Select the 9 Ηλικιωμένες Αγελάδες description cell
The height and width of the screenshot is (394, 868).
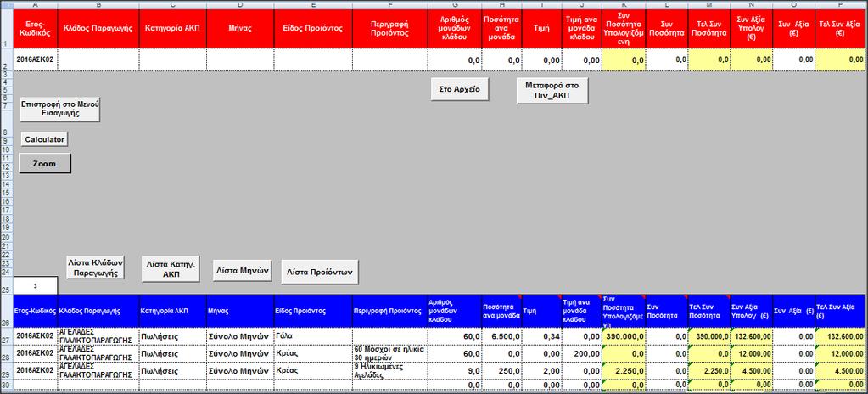(389, 371)
